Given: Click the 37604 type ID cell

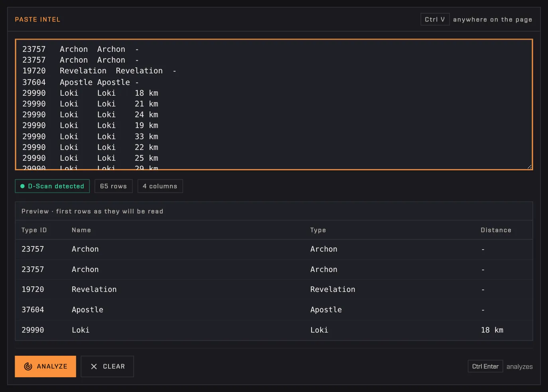Looking at the screenshot, I should point(33,310).
